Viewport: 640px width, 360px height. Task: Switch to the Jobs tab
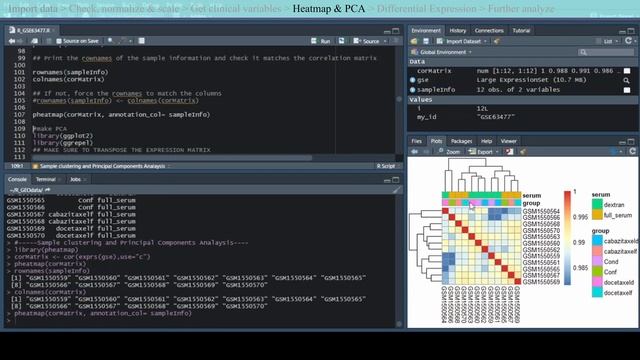(x=76, y=179)
